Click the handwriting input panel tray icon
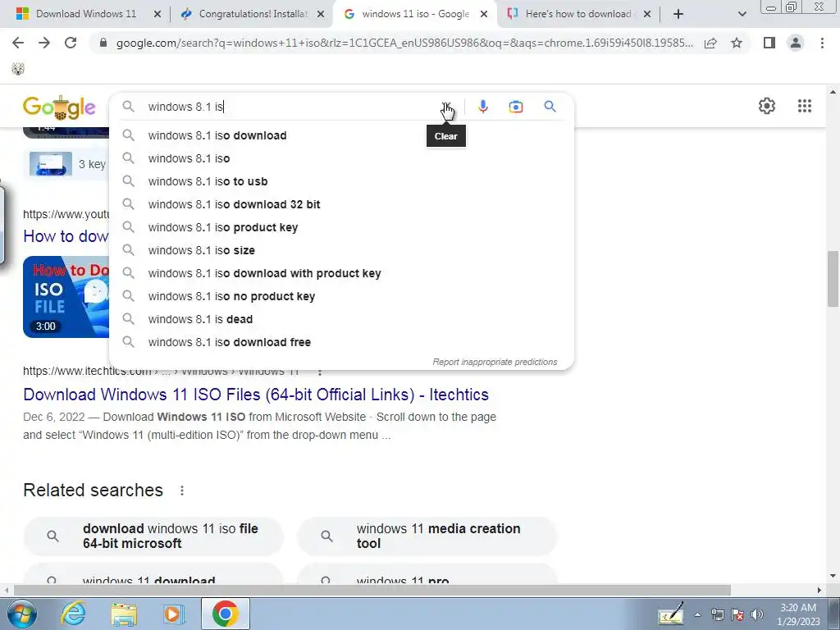 (x=671, y=614)
